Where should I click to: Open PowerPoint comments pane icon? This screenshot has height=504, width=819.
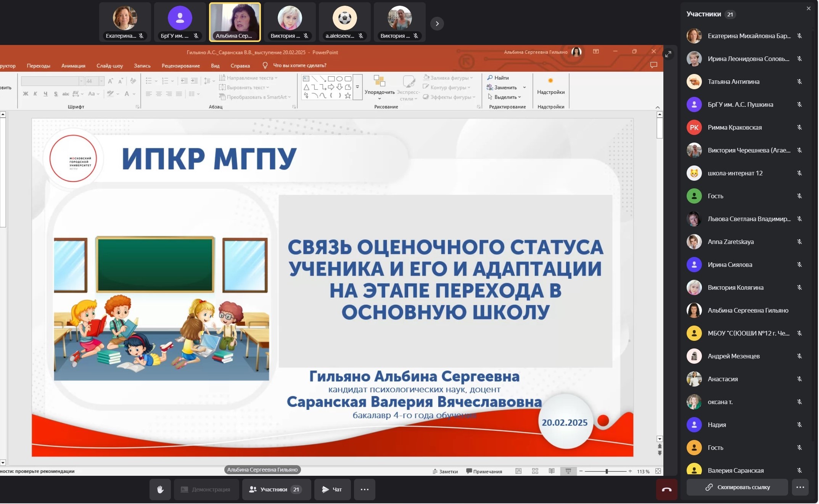653,65
